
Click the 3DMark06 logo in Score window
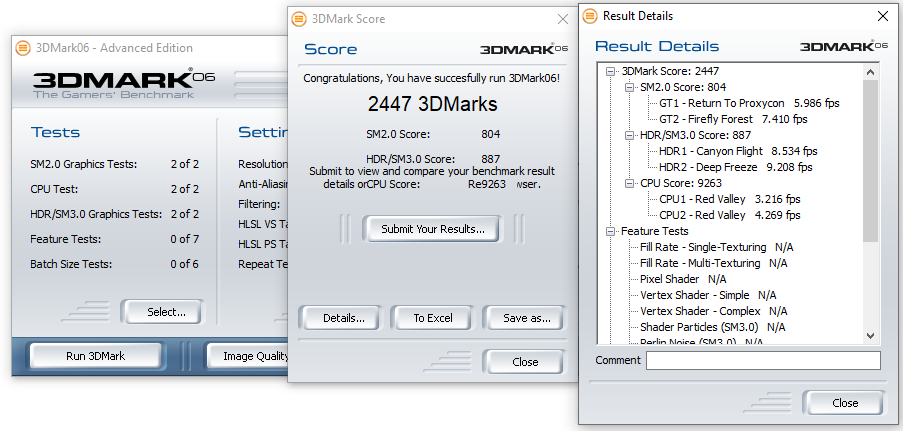coord(523,48)
